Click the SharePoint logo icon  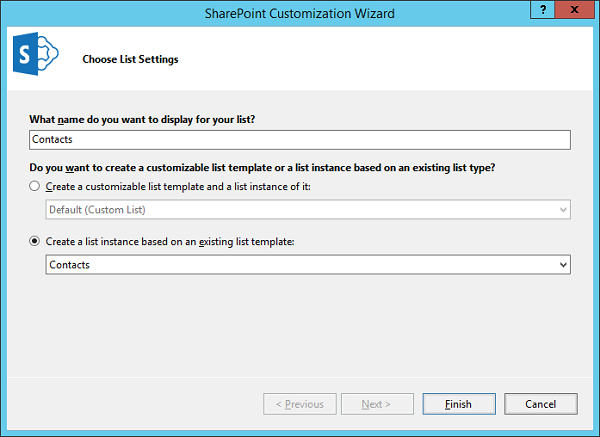(x=36, y=59)
